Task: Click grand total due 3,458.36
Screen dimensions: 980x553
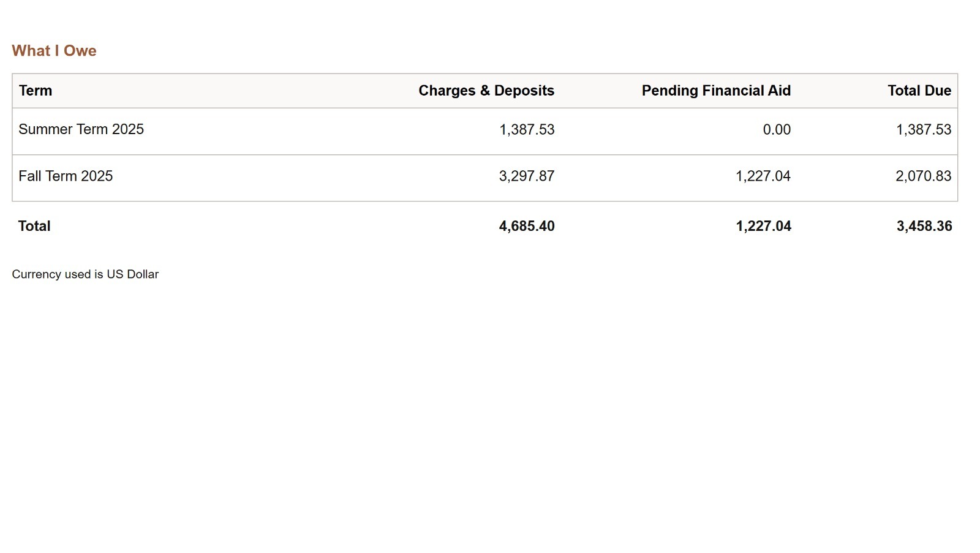Action: tap(924, 226)
